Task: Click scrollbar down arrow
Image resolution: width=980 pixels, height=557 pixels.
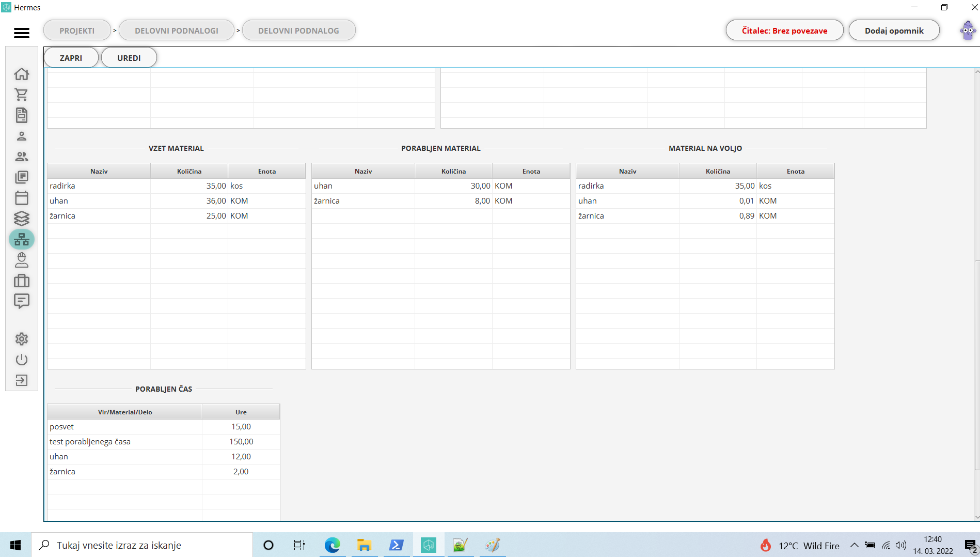Action: pos(977,517)
